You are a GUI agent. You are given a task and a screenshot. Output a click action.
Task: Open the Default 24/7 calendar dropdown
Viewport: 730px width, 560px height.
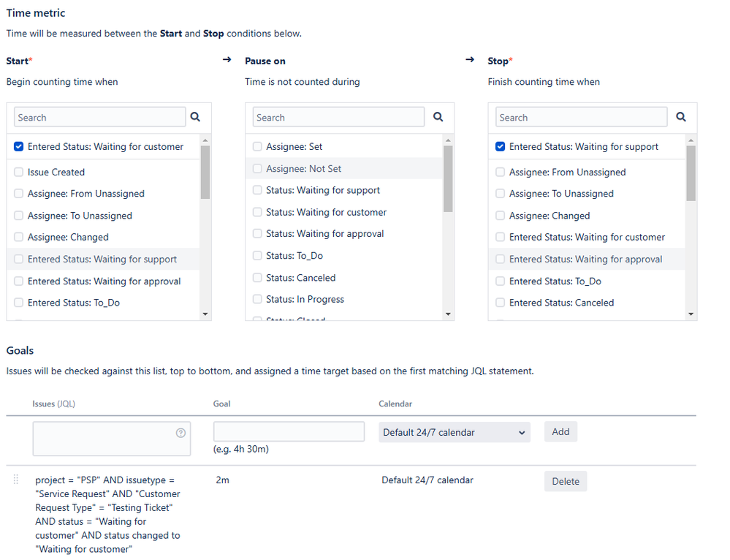(454, 433)
